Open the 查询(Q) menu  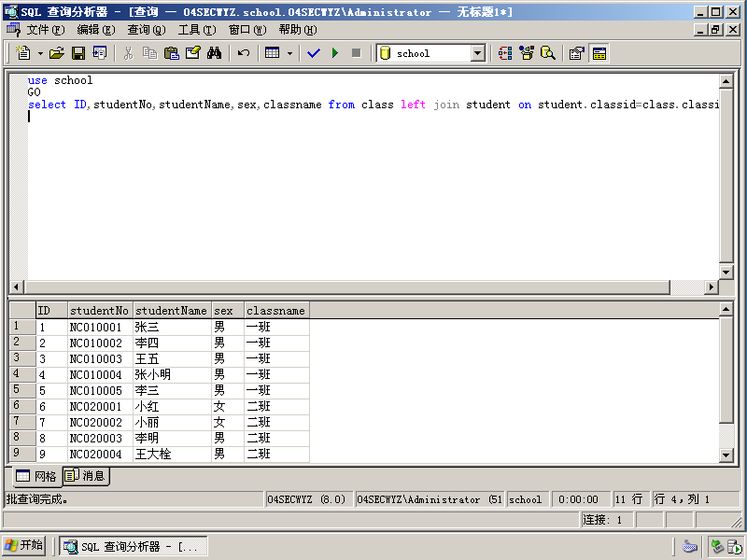147,30
